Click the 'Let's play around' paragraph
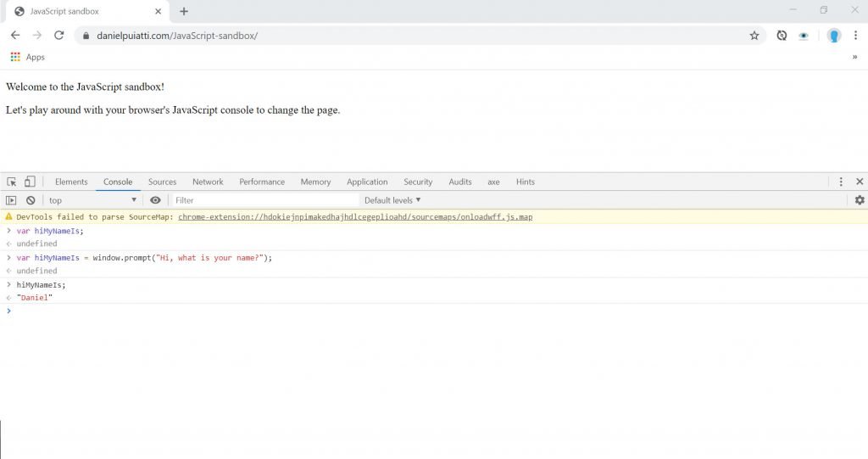The image size is (868, 459). 173,110
